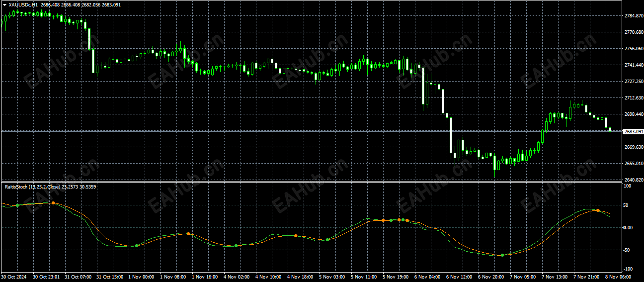Click the 2756.060 price scale label
644x282 pixels.
click(x=633, y=49)
